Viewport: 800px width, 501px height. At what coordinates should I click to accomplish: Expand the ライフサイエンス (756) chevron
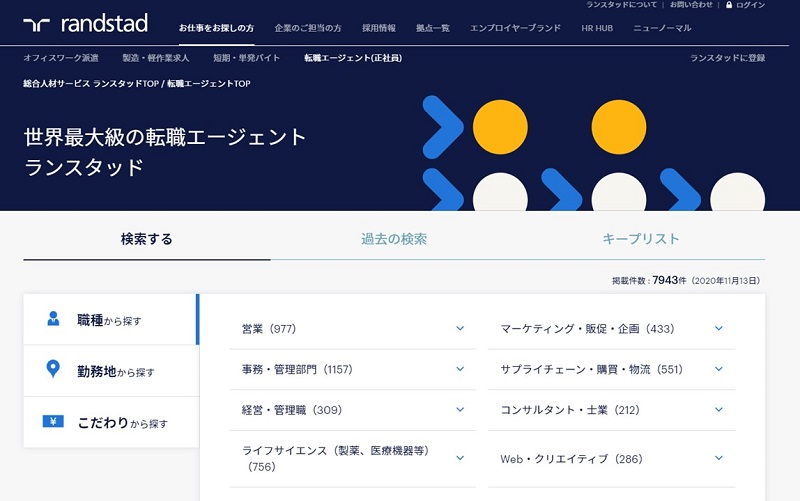coord(460,458)
